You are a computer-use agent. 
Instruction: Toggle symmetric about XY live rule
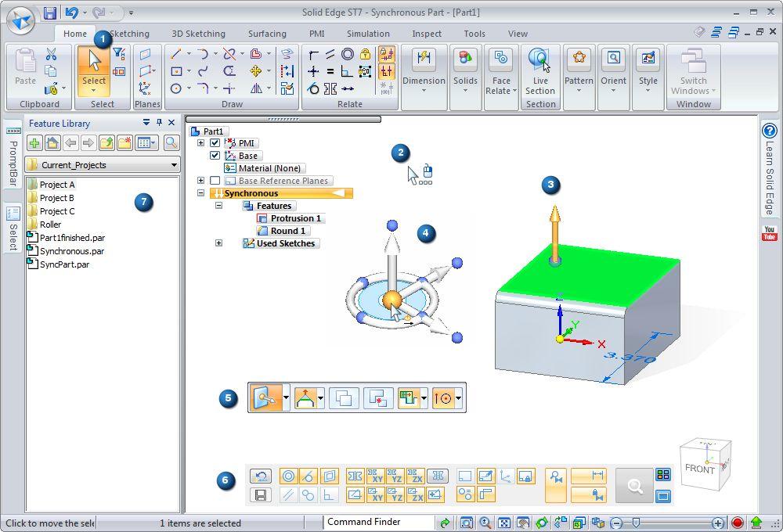(375, 476)
